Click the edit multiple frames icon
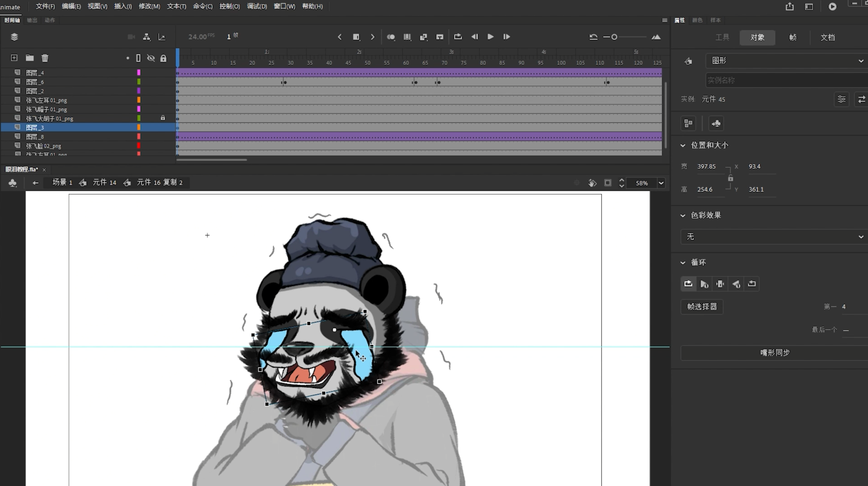Screen dimensions: 868x486 pos(407,37)
